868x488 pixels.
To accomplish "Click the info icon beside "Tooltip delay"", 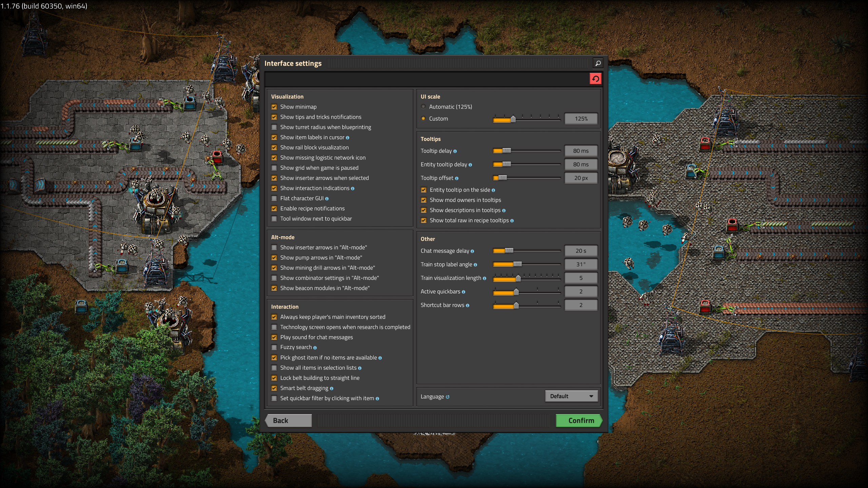I will click(456, 151).
